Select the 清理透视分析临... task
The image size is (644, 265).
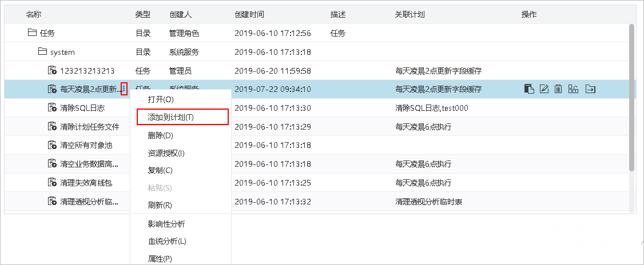(89, 202)
